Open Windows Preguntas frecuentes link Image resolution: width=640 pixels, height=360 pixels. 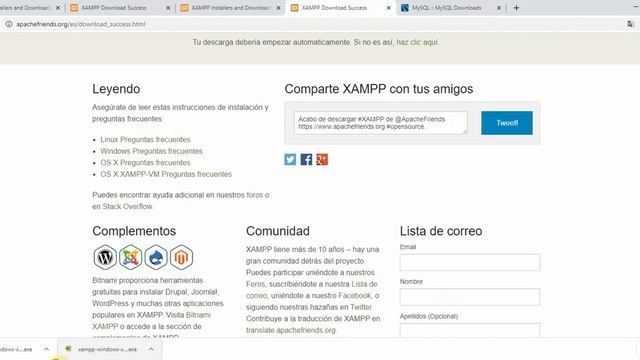(151, 151)
